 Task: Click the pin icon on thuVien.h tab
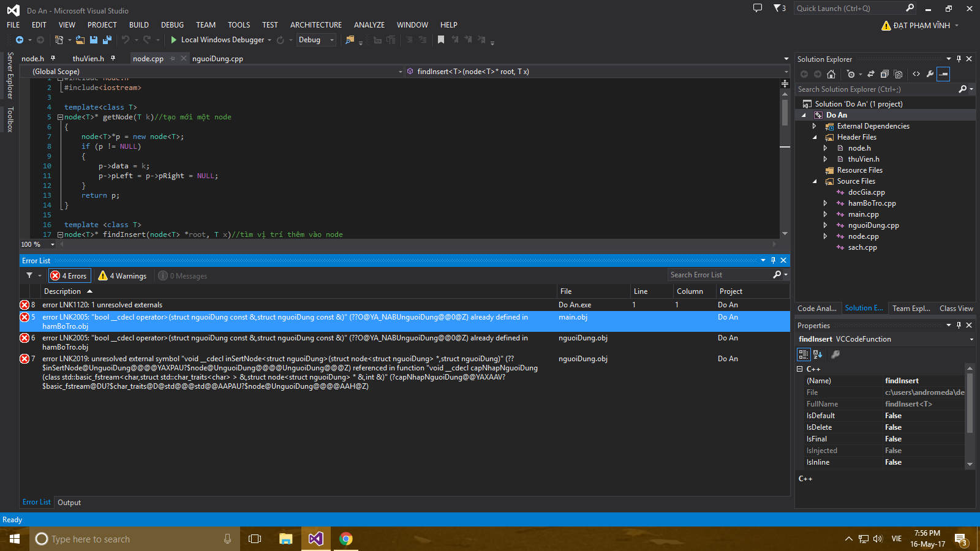click(113, 59)
